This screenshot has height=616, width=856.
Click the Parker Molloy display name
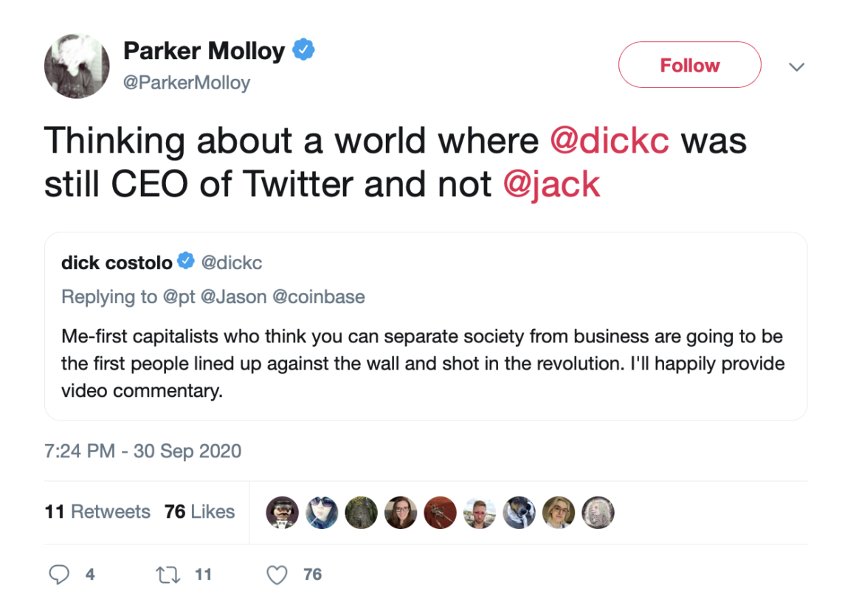[204, 51]
